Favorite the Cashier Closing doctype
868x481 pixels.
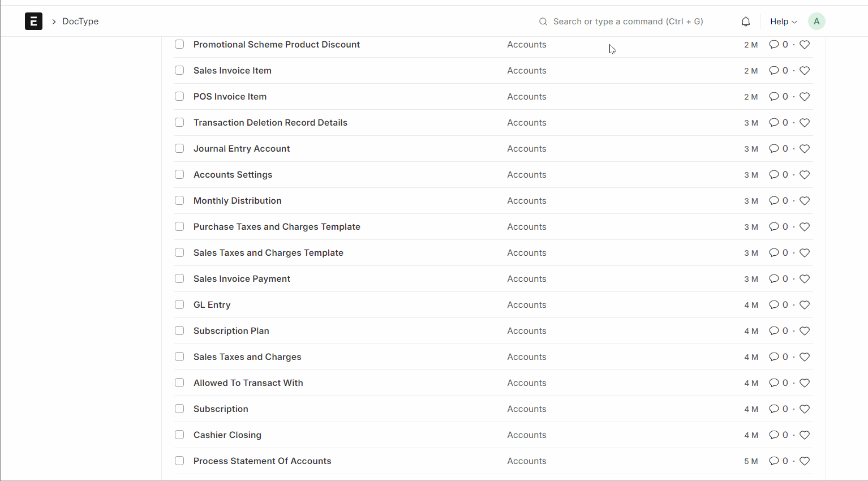tap(805, 435)
